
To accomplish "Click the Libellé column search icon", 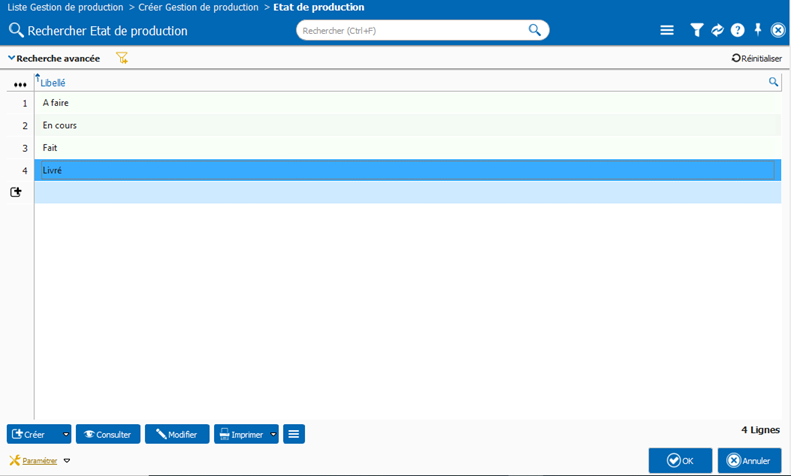I will pos(773,82).
